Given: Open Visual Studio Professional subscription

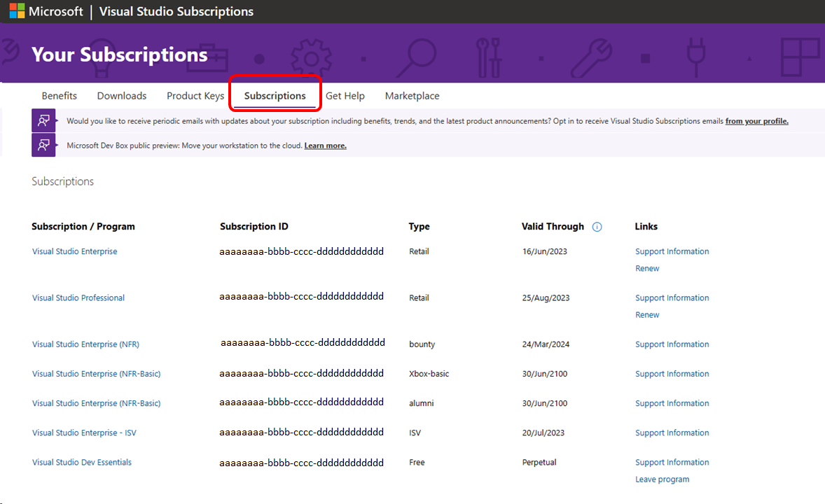Looking at the screenshot, I should 78,297.
